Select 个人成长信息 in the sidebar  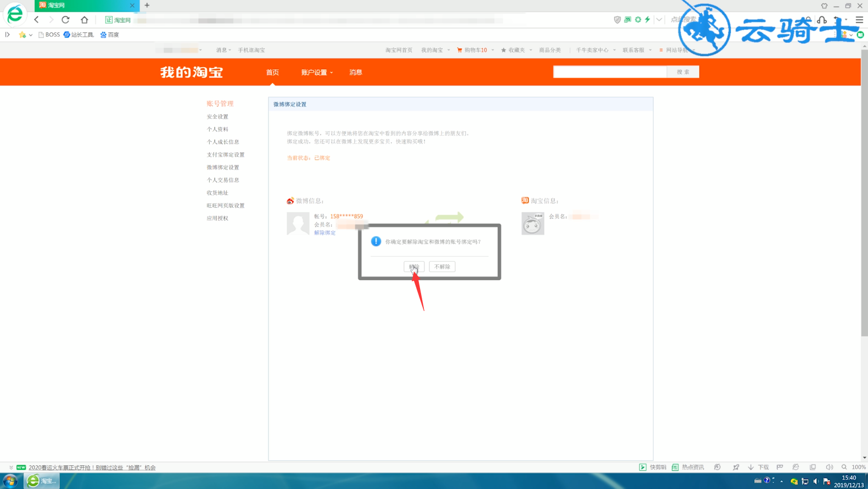(x=223, y=142)
